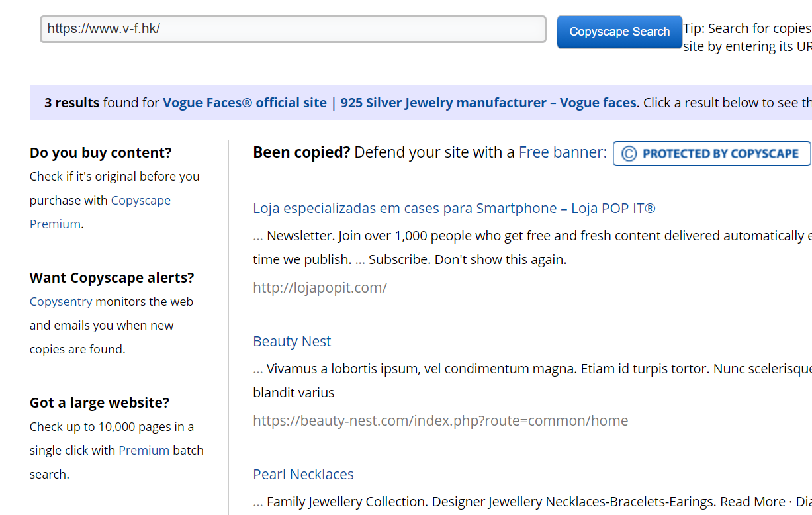Screen dimensions: 812x515
Task: Click the copyright symbol in the banner badge
Action: coord(629,154)
